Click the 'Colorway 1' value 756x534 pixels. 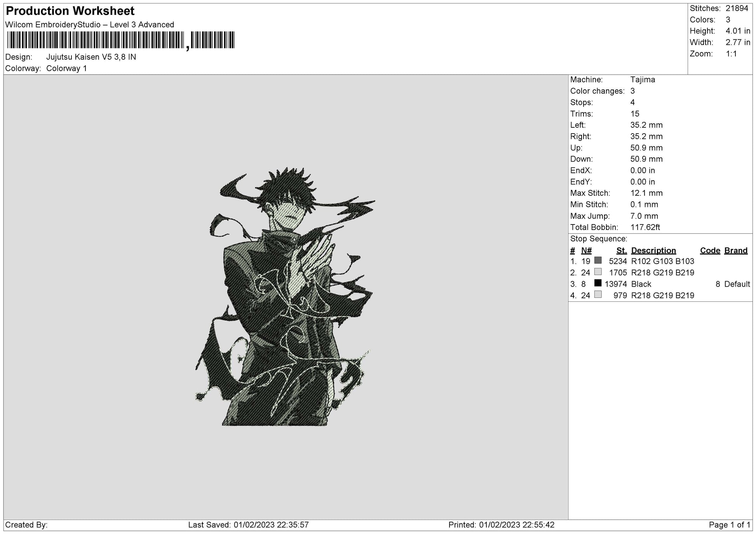[x=66, y=69]
